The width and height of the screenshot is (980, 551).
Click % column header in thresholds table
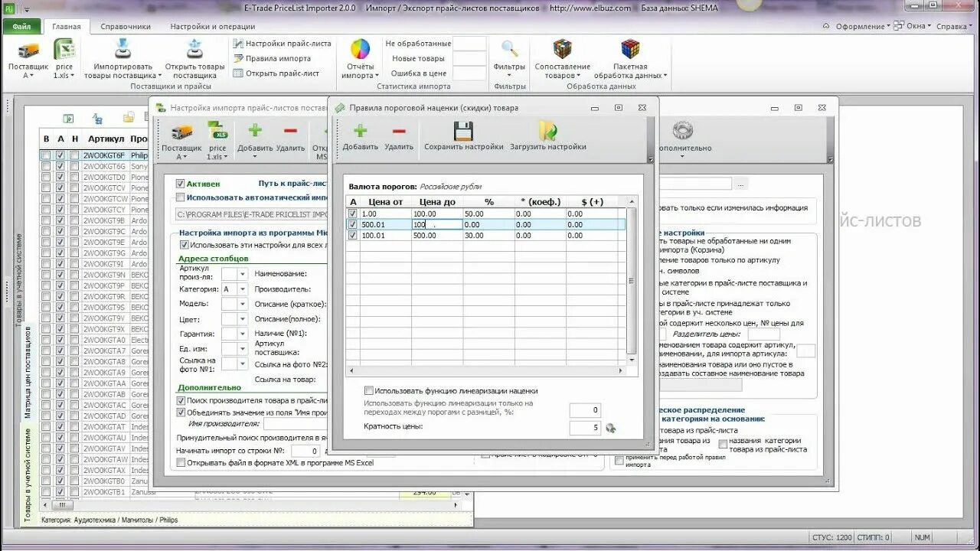[488, 202]
